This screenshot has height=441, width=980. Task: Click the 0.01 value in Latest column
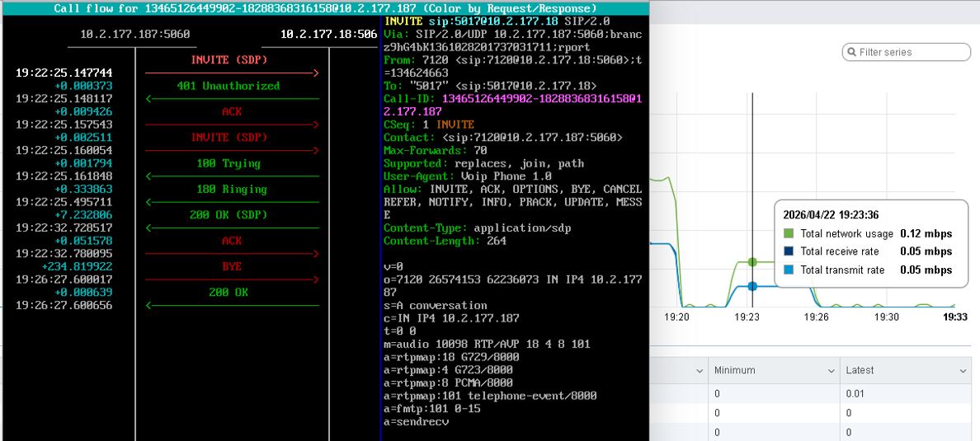[x=855, y=393]
